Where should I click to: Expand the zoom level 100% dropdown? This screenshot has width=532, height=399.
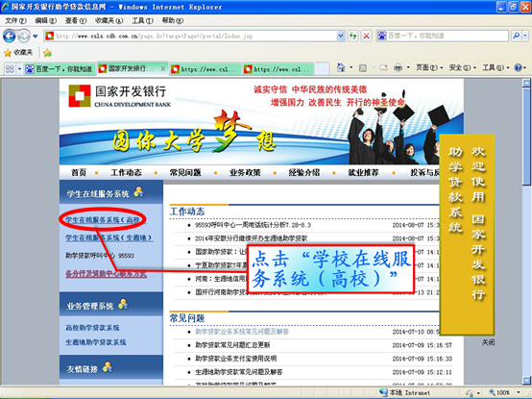519,392
